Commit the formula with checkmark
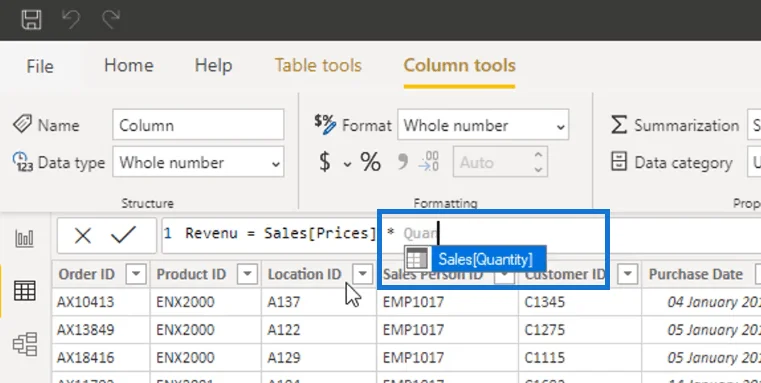 [x=123, y=235]
